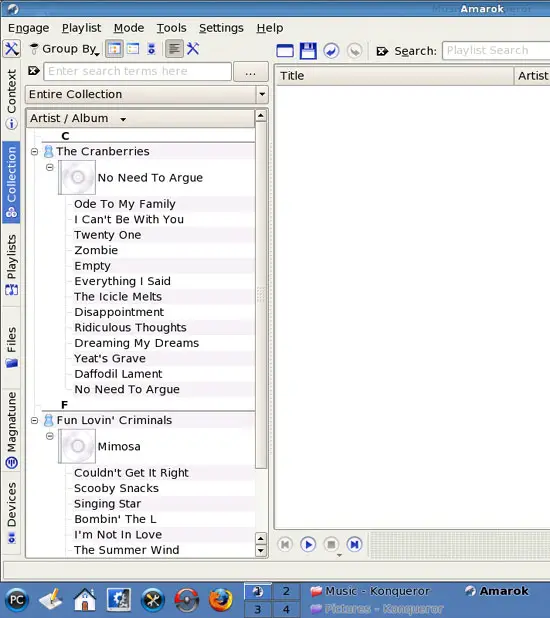Open the Group By dropdown
Image resolution: width=550 pixels, height=618 pixels.
tap(65, 49)
